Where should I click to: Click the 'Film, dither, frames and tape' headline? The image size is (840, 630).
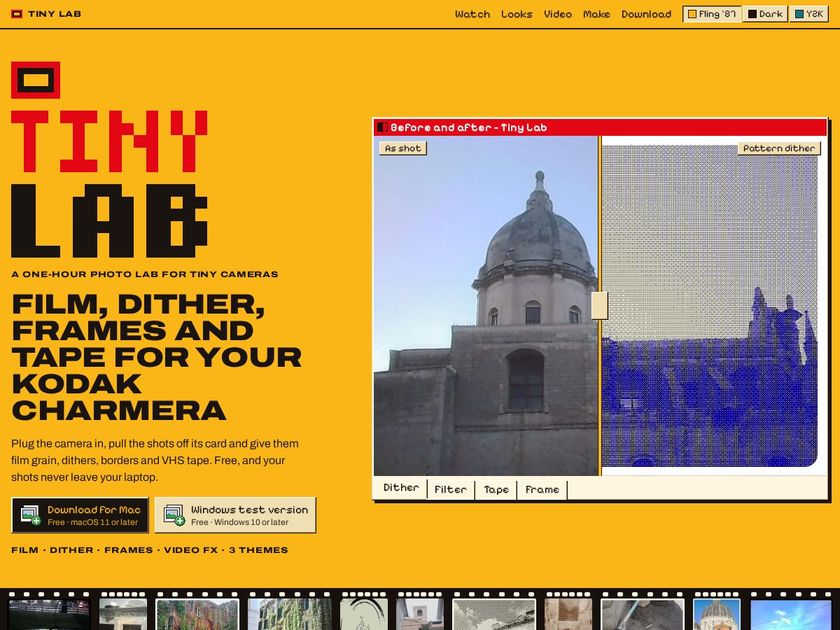click(157, 357)
